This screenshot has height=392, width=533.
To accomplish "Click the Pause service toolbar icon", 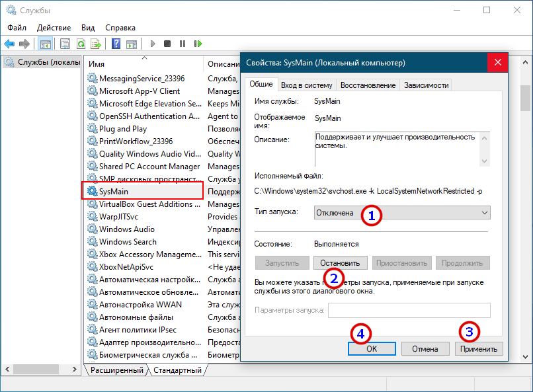I will 183,44.
